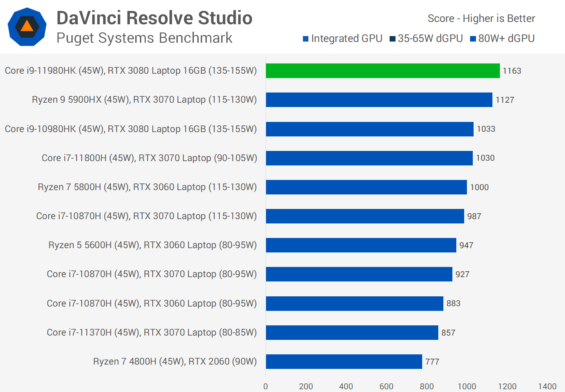Select the blue bar scoring 857
The image size is (565, 392).
point(352,333)
